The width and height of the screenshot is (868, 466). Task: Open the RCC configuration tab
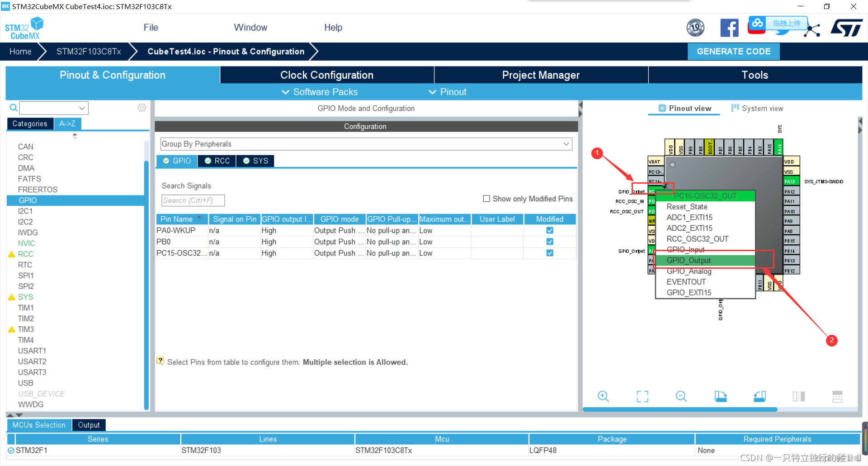pyautogui.click(x=217, y=161)
